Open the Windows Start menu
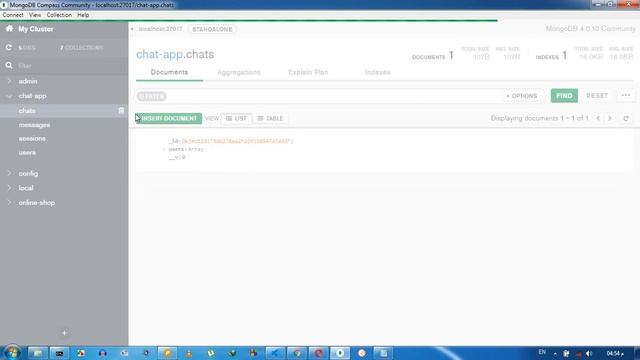This screenshot has height=360, width=640. point(11,353)
